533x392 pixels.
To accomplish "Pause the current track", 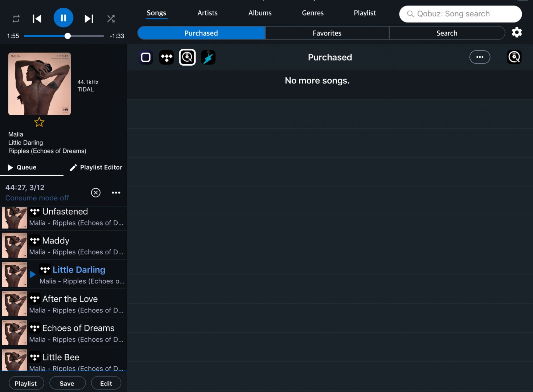I will 63,18.
